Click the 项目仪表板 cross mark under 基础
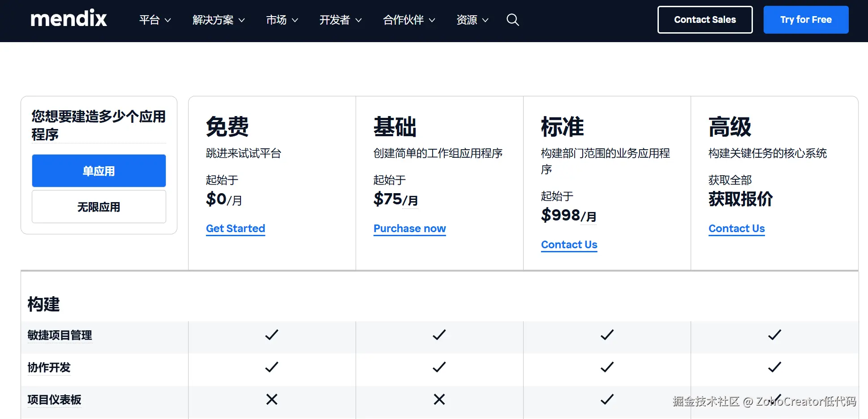868x419 pixels. click(439, 399)
